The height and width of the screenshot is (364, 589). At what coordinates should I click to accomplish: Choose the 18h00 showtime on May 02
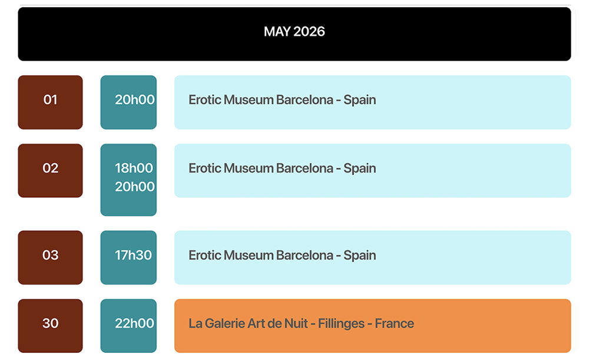pos(134,168)
